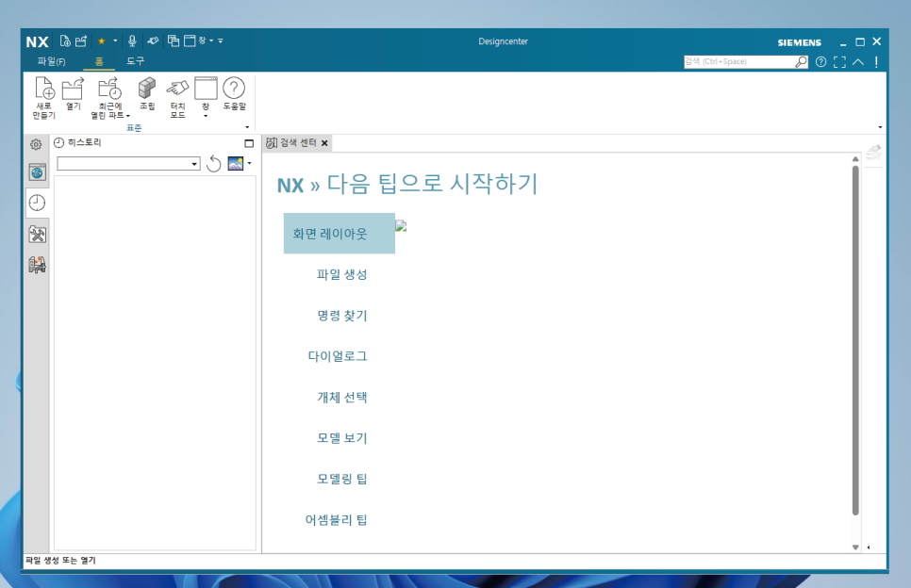911x588 pixels.
Task: Open the web browser resource bar tab icon
Action: point(37,172)
